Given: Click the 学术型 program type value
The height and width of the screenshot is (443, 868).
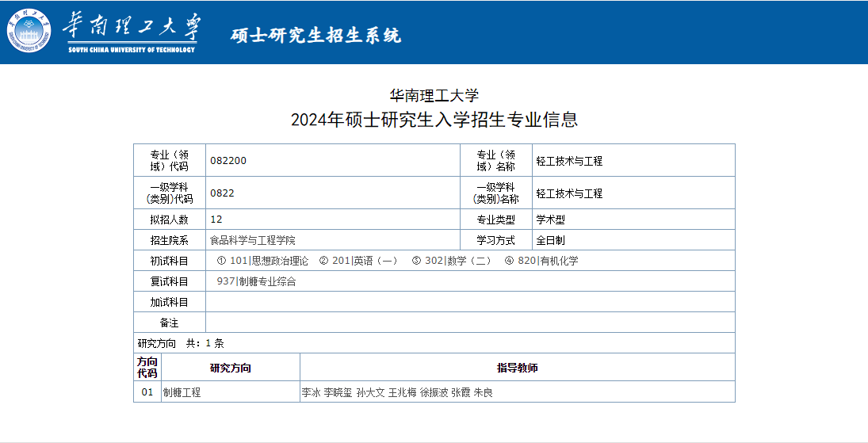Looking at the screenshot, I should 550,220.
